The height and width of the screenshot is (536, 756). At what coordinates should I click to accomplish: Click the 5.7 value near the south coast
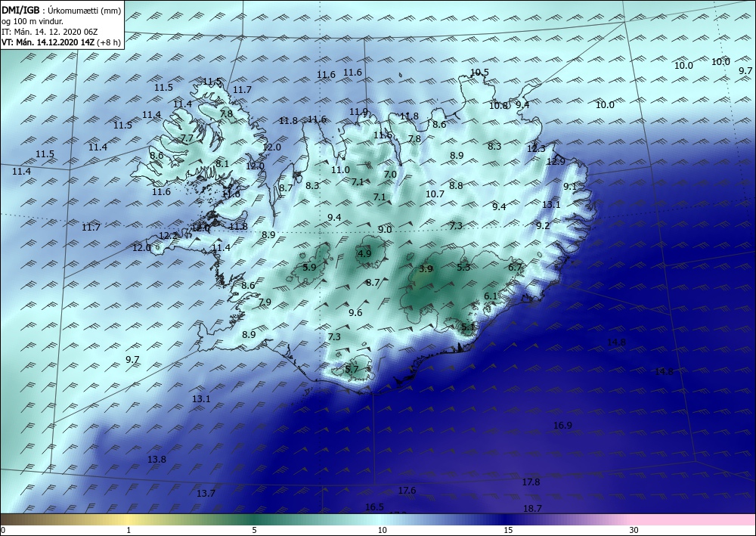tap(352, 369)
